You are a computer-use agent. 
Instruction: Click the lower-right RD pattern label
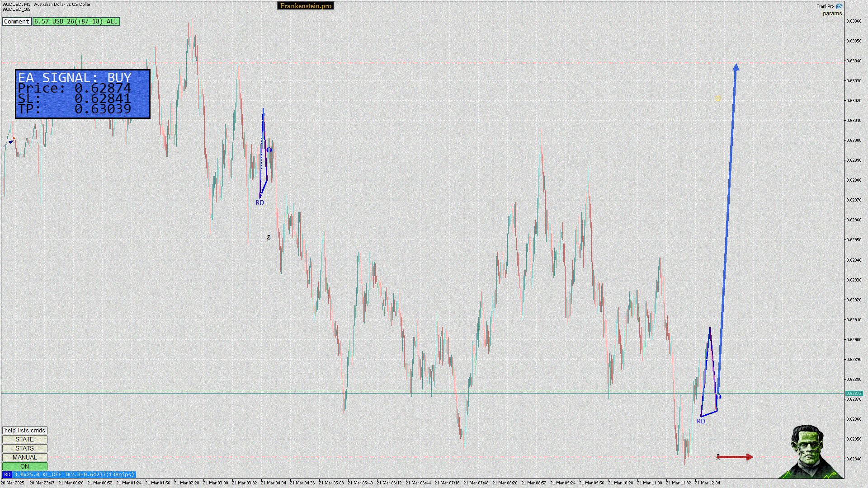tap(701, 422)
